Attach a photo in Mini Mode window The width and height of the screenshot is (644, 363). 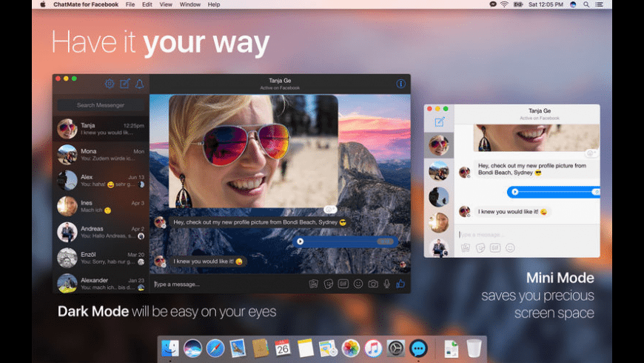[x=466, y=248]
